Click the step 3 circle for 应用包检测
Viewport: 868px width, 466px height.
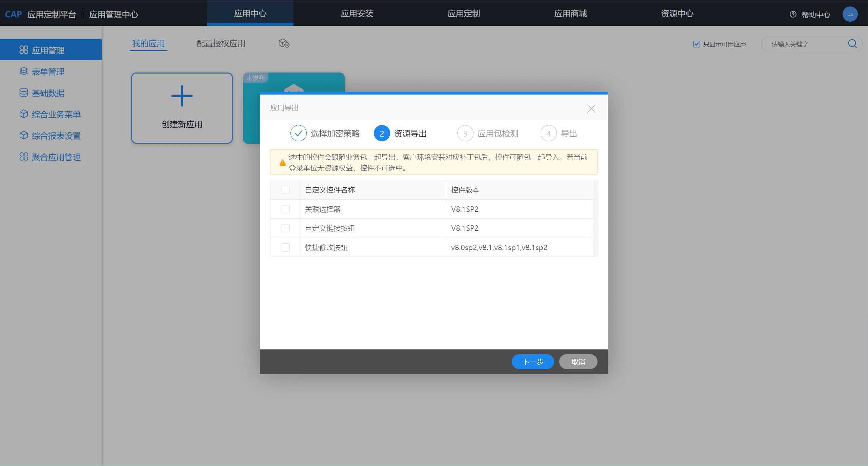(465, 134)
